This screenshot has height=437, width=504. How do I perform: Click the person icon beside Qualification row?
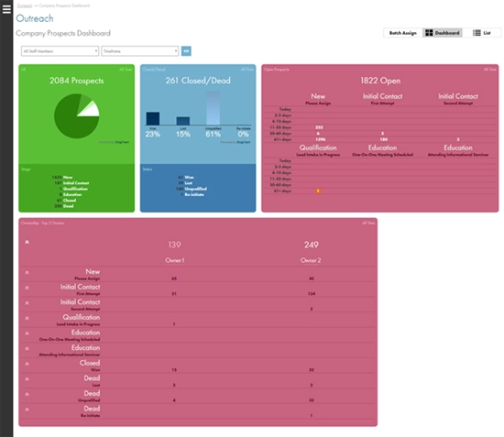pyautogui.click(x=27, y=318)
